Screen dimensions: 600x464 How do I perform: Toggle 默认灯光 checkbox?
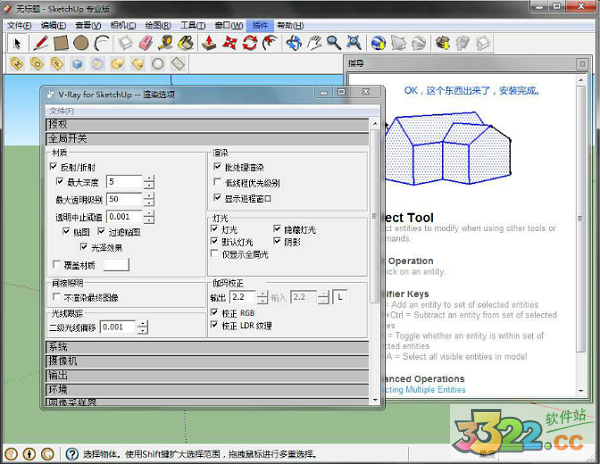(214, 241)
